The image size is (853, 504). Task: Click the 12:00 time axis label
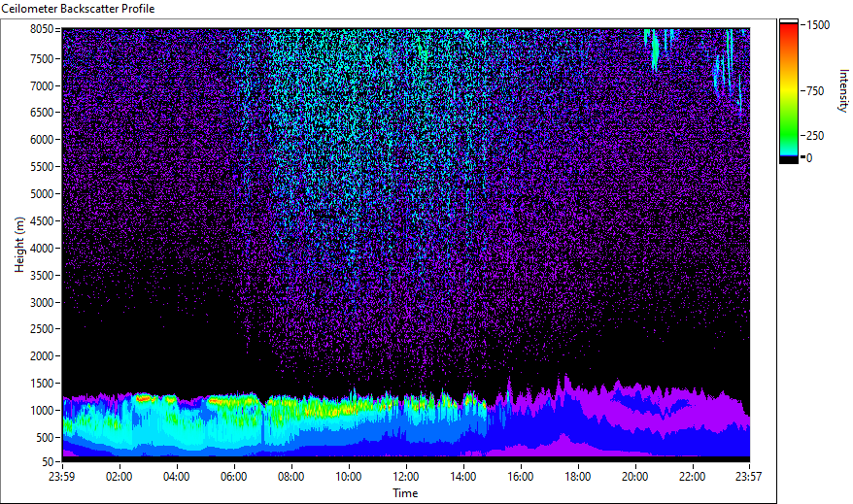(406, 477)
